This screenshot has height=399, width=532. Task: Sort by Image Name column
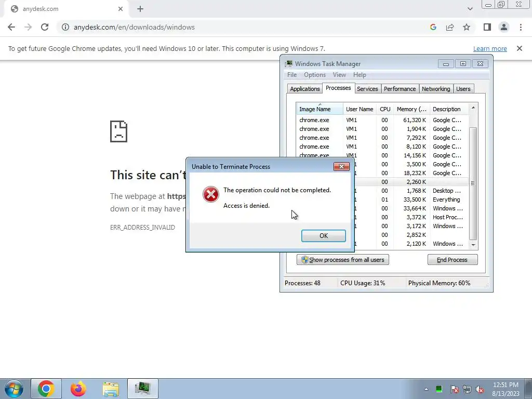[x=320, y=109]
